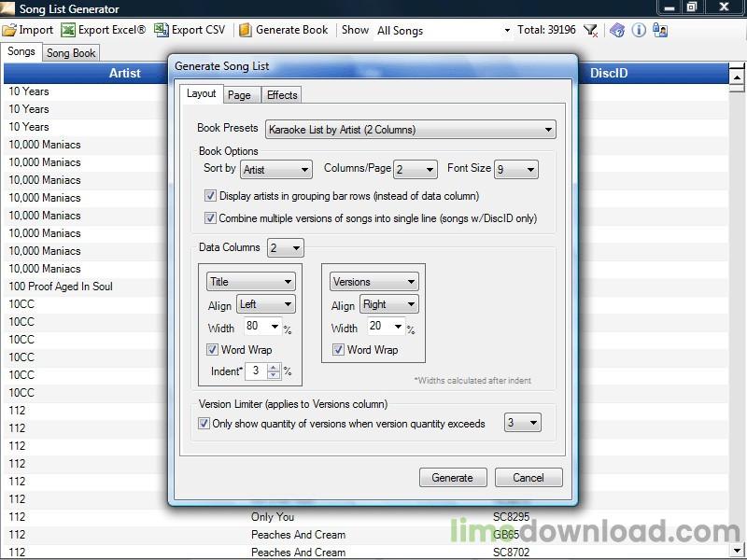Viewport: 747px width, 560px height.
Task: Click the SC8295 disc ID cell
Action: 511,517
